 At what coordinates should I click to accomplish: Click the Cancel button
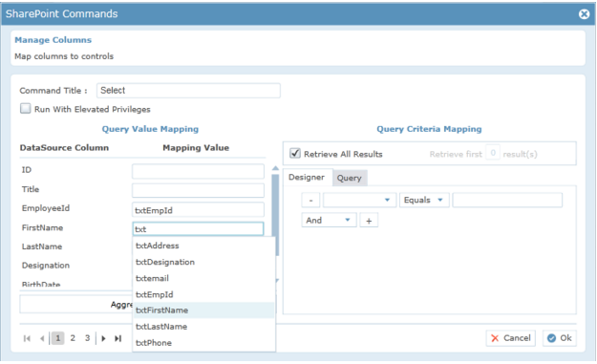pos(511,338)
